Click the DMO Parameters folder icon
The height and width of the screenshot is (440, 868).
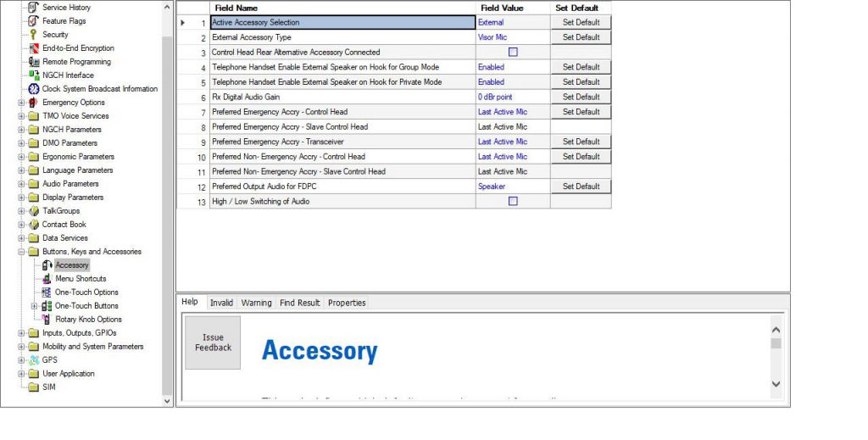[x=33, y=142]
